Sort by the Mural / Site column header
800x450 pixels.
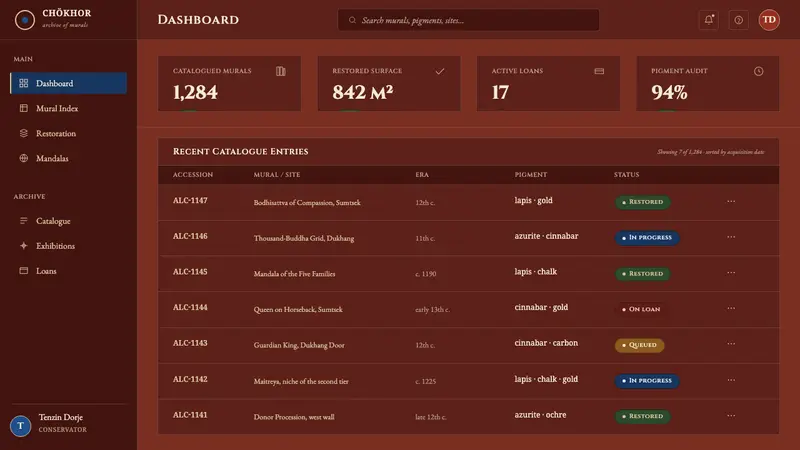[x=277, y=174]
